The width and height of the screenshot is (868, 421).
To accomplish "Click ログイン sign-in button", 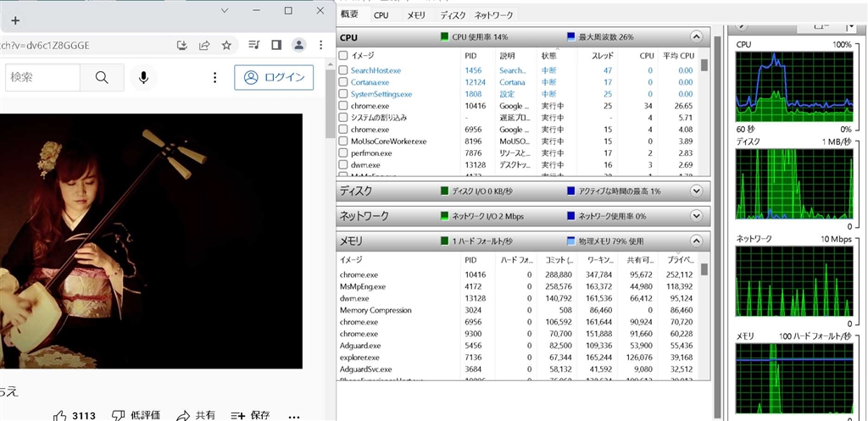I will [x=274, y=77].
